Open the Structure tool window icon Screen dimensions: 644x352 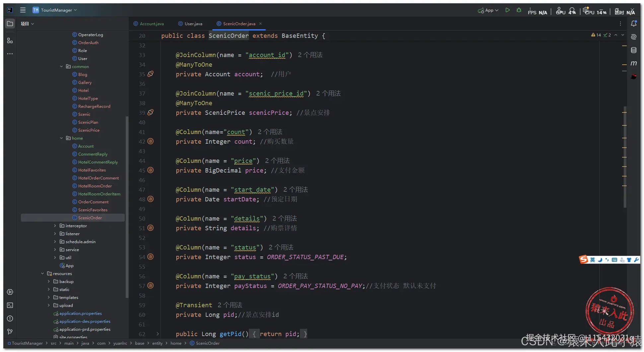(x=10, y=40)
